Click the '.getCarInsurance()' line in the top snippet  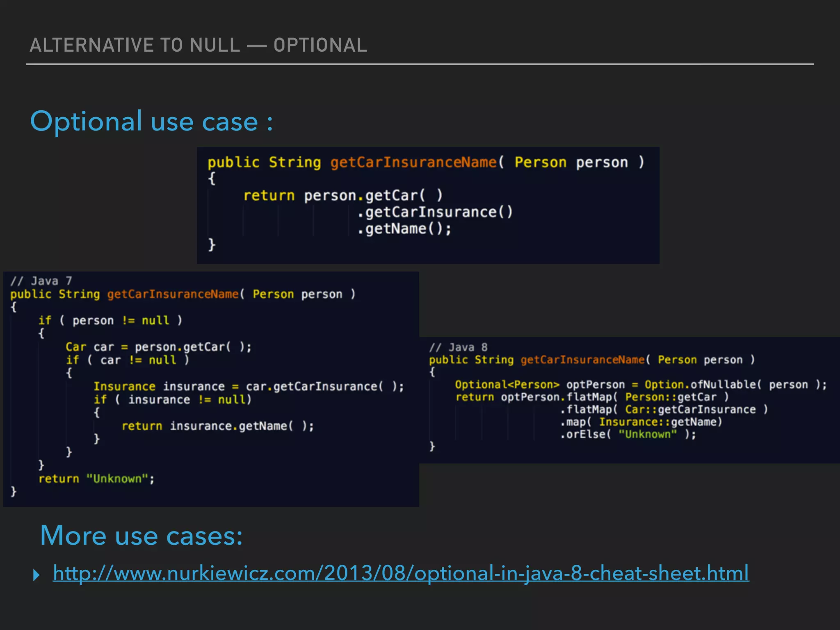[435, 212]
